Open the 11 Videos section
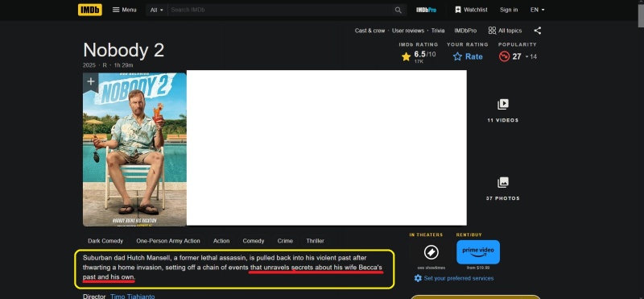Screen dimensions: 644x299 (x=502, y=110)
